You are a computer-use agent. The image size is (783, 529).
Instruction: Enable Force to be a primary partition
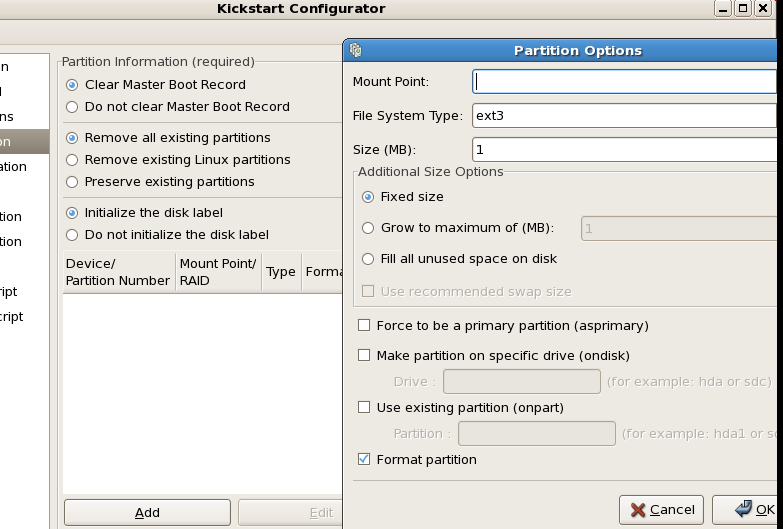(x=364, y=326)
